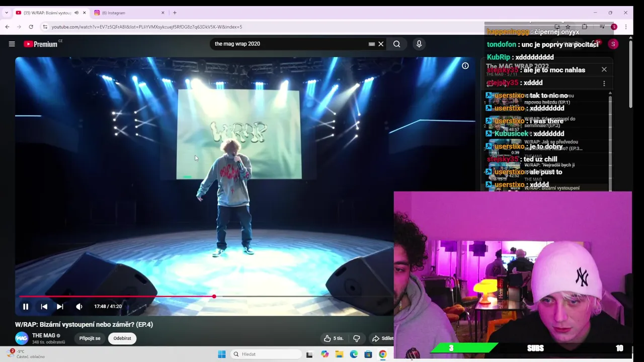This screenshot has width=644, height=362.
Task: Open Microsoft Edge from taskbar
Action: (x=354, y=354)
